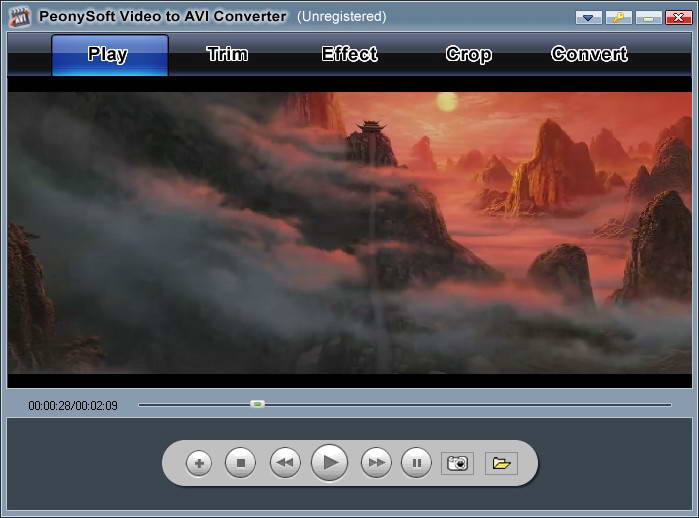Click the "(Unregistered)" title text
This screenshot has width=699, height=518.
coord(342,16)
